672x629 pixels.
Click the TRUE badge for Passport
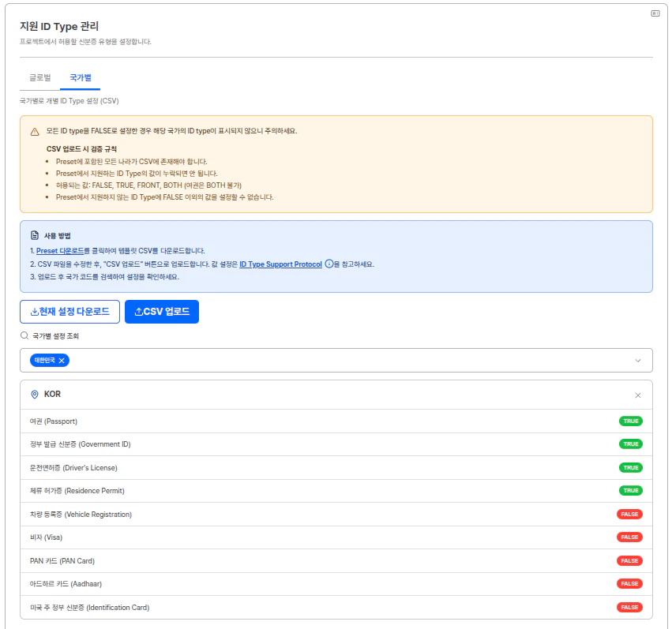pos(630,421)
